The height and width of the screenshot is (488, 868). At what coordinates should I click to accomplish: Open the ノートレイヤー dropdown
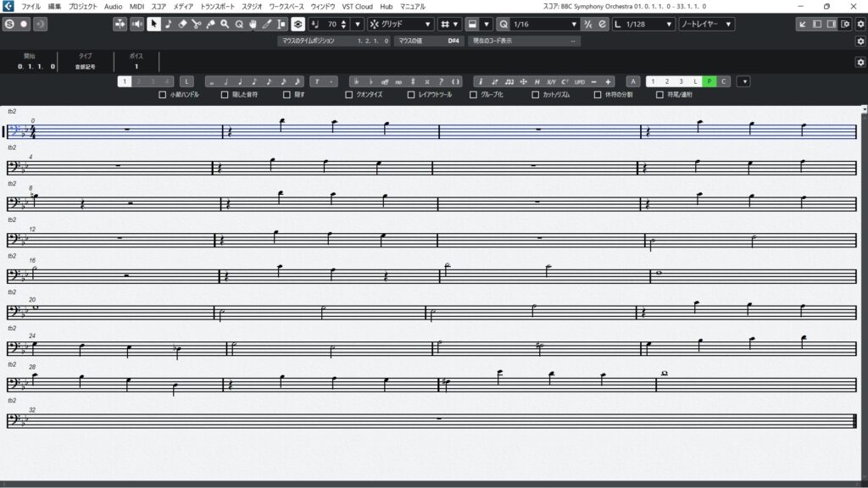(x=710, y=24)
